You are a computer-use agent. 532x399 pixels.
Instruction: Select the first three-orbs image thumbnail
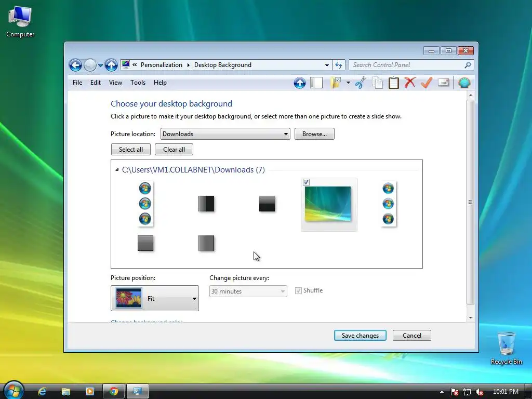145,204
